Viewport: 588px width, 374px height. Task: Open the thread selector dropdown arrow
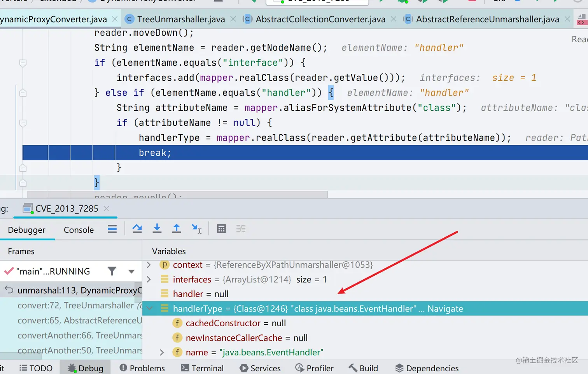pos(131,271)
